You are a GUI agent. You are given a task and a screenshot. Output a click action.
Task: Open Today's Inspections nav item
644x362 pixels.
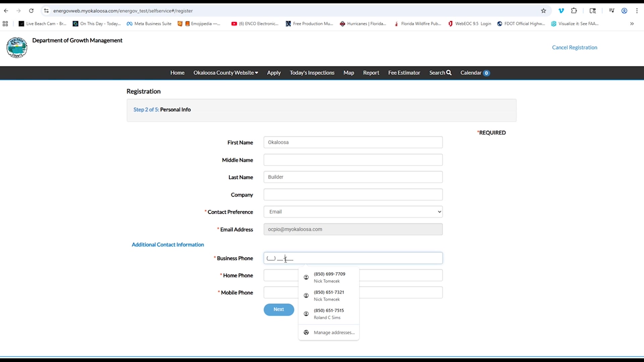pos(312,73)
